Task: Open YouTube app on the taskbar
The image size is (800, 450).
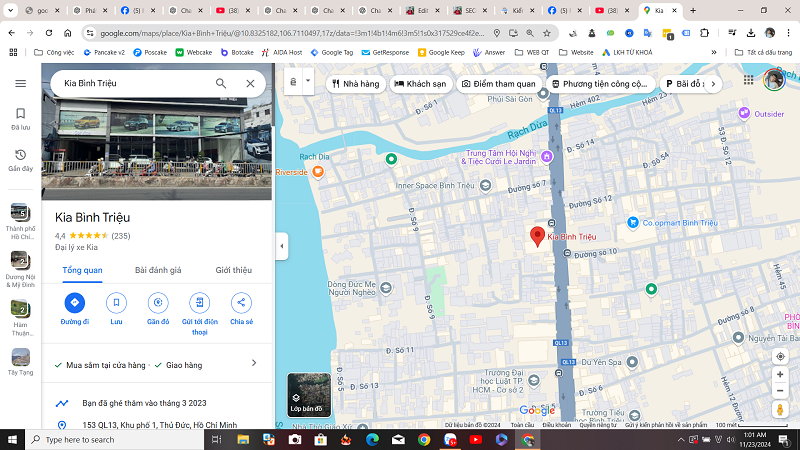Action: coord(476,439)
